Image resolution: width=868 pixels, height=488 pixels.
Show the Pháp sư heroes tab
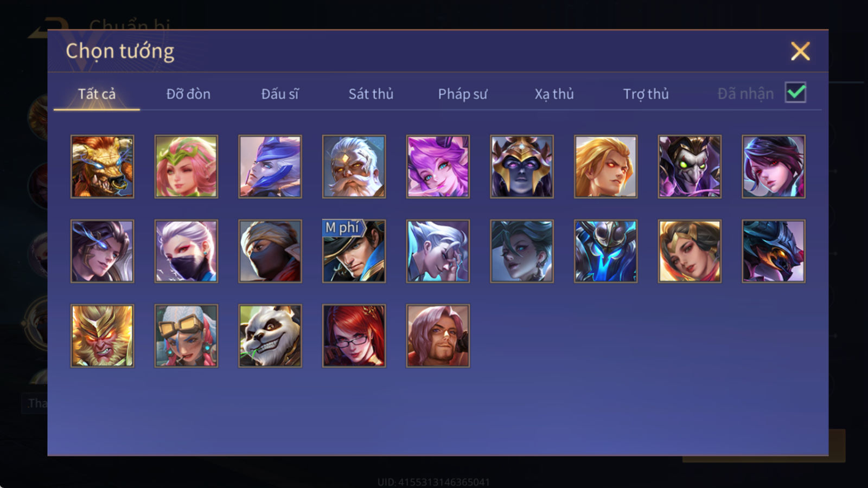coord(463,94)
